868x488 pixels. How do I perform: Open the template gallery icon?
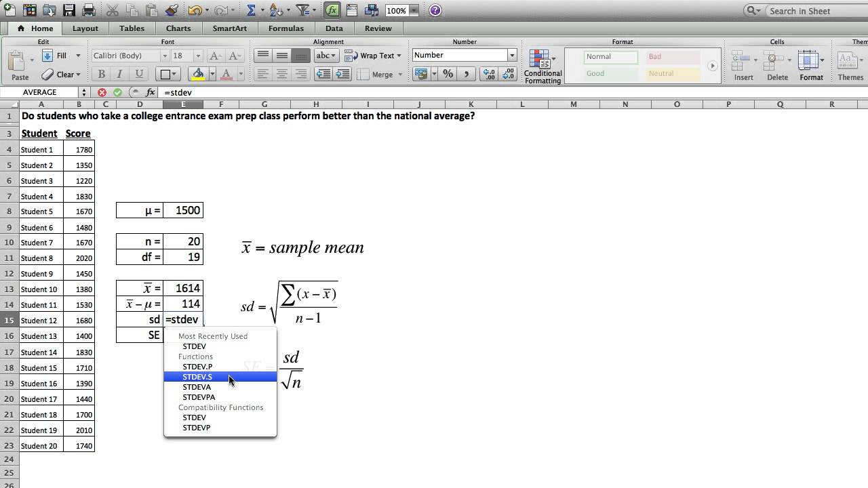point(29,10)
